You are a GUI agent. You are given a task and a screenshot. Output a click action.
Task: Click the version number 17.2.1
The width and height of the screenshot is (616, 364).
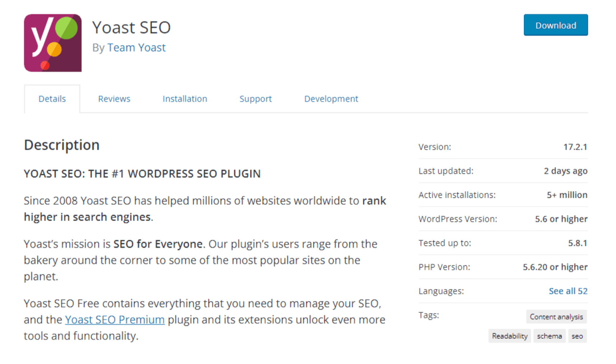click(575, 147)
